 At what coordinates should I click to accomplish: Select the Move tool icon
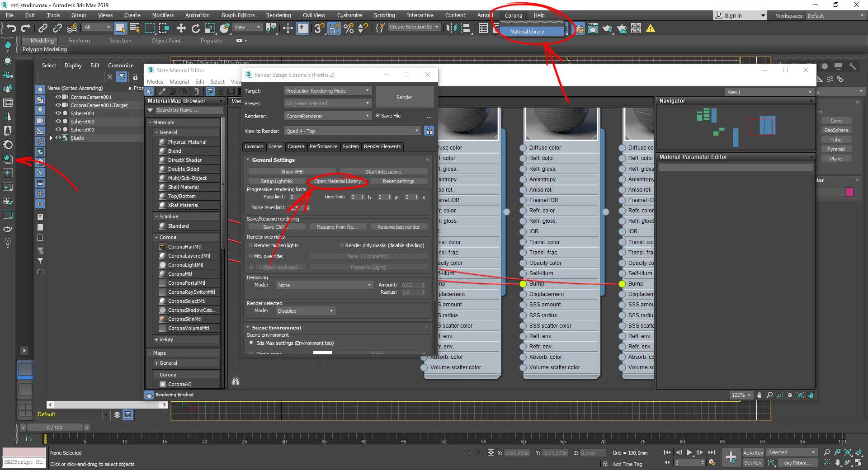point(181,28)
